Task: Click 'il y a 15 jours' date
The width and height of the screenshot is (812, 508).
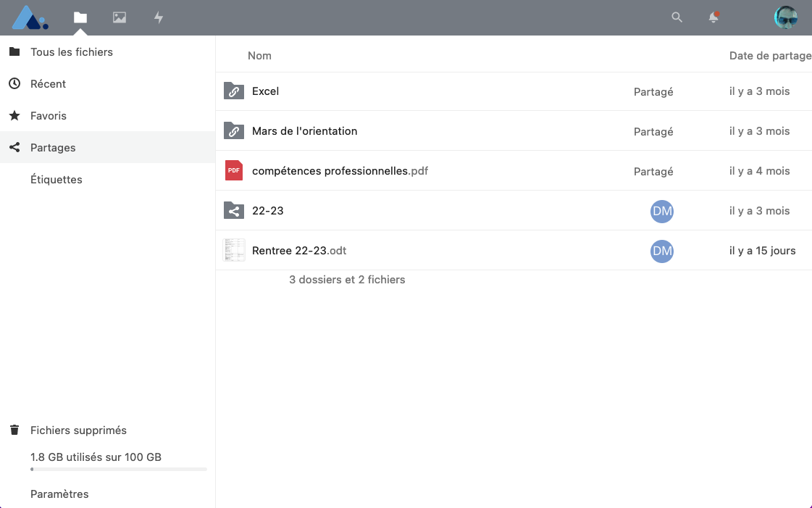Action: coord(762,251)
